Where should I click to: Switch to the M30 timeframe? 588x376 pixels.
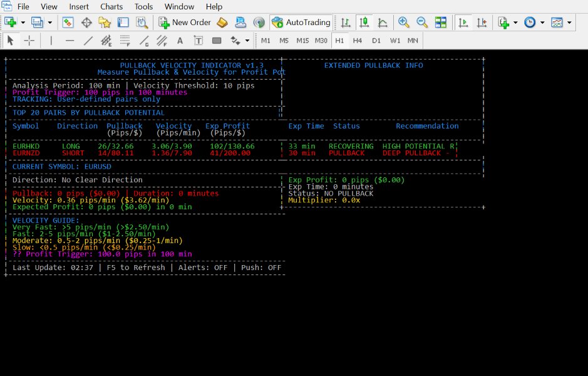[321, 41]
